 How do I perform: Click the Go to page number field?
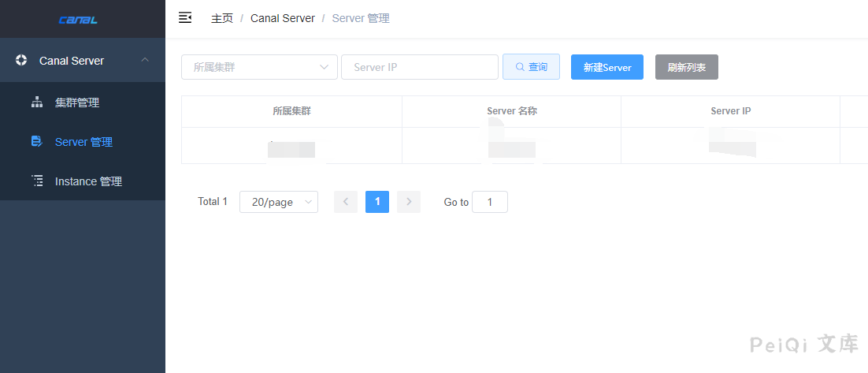click(489, 202)
